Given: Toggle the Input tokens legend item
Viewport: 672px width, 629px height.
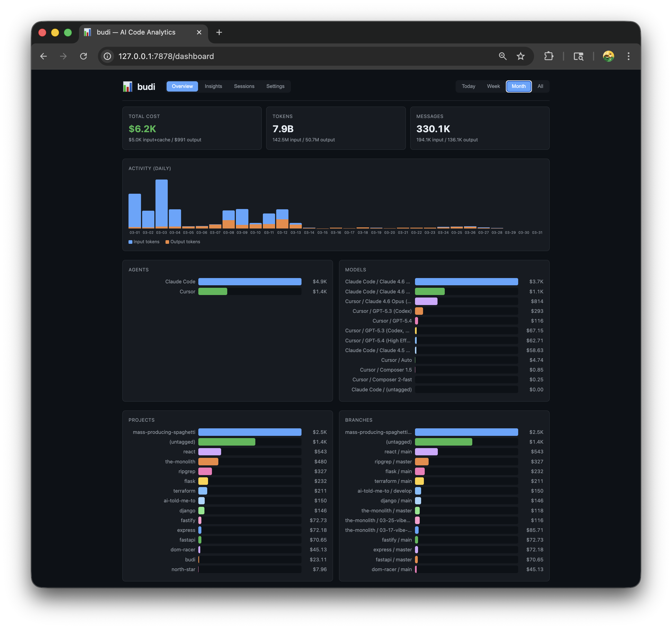Looking at the screenshot, I should [144, 242].
